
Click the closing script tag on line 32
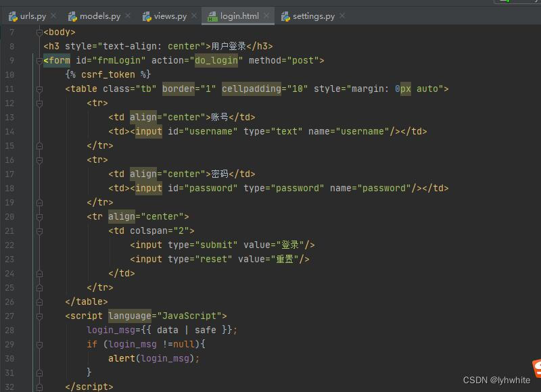[89, 387]
